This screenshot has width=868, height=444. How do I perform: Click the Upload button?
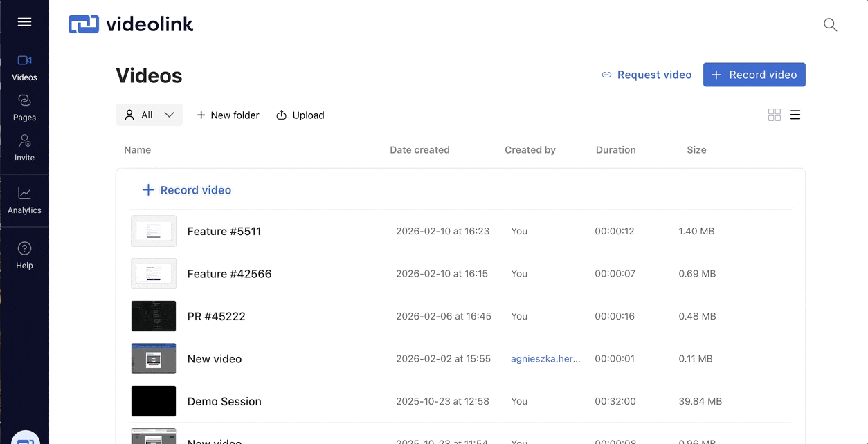click(x=300, y=115)
